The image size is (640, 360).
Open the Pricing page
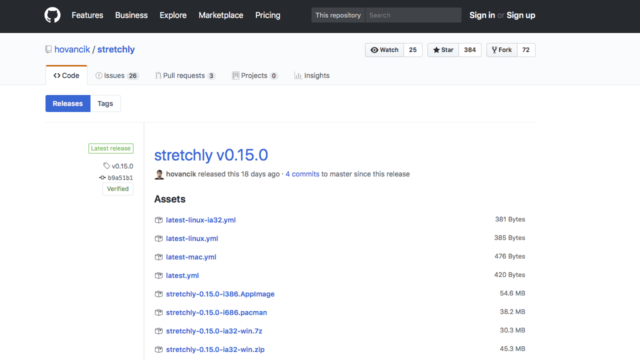coord(268,16)
